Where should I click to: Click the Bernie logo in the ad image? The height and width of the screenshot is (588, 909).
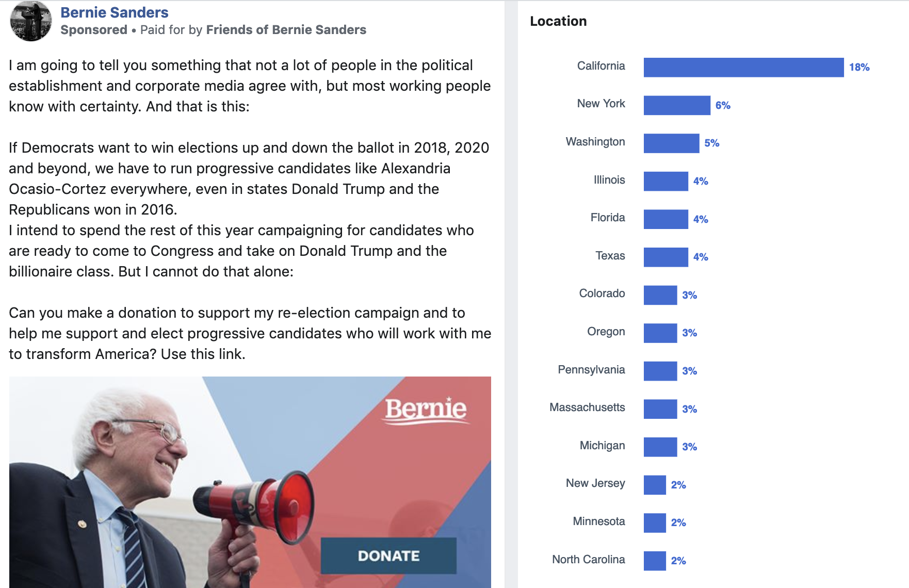coord(426,411)
